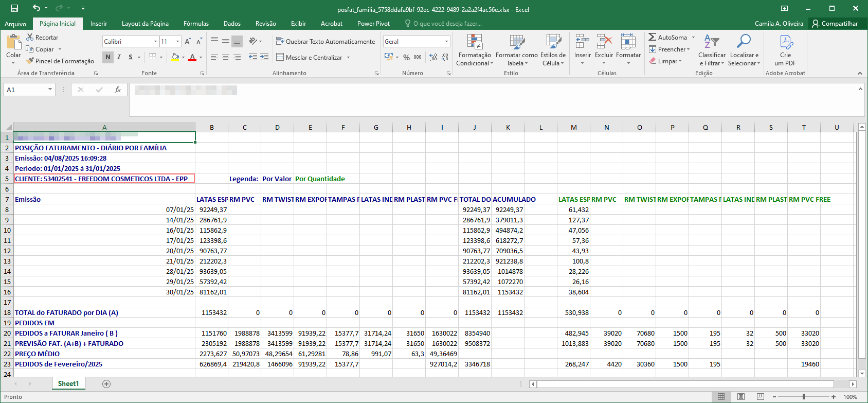Align text to the right

[237, 57]
